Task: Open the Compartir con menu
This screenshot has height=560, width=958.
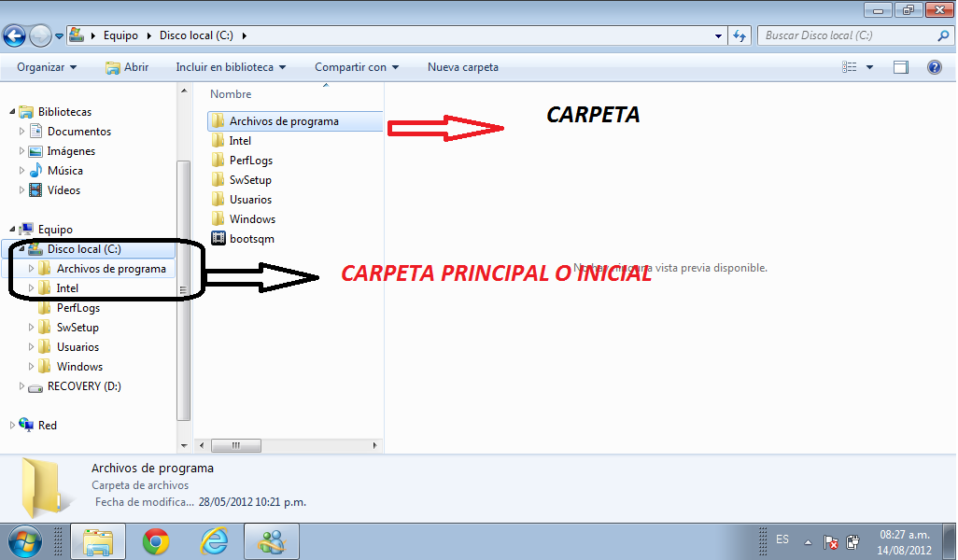Action: coord(357,67)
